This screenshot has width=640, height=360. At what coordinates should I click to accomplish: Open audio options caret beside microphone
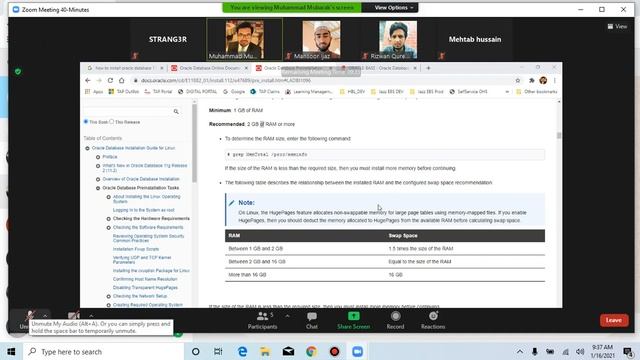[45, 316]
